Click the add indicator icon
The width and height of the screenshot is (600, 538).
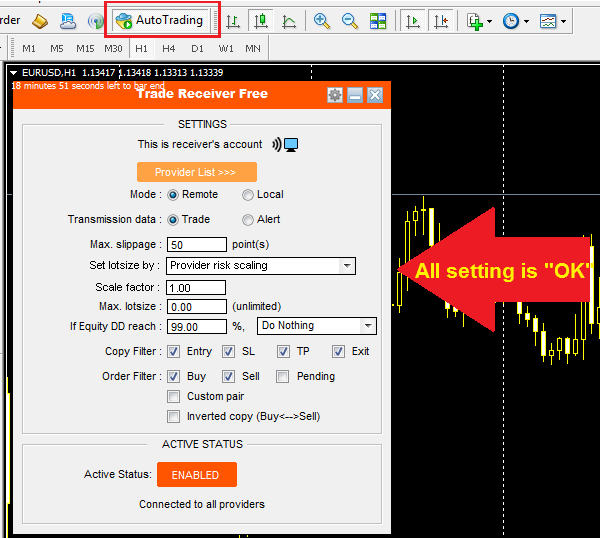[474, 21]
